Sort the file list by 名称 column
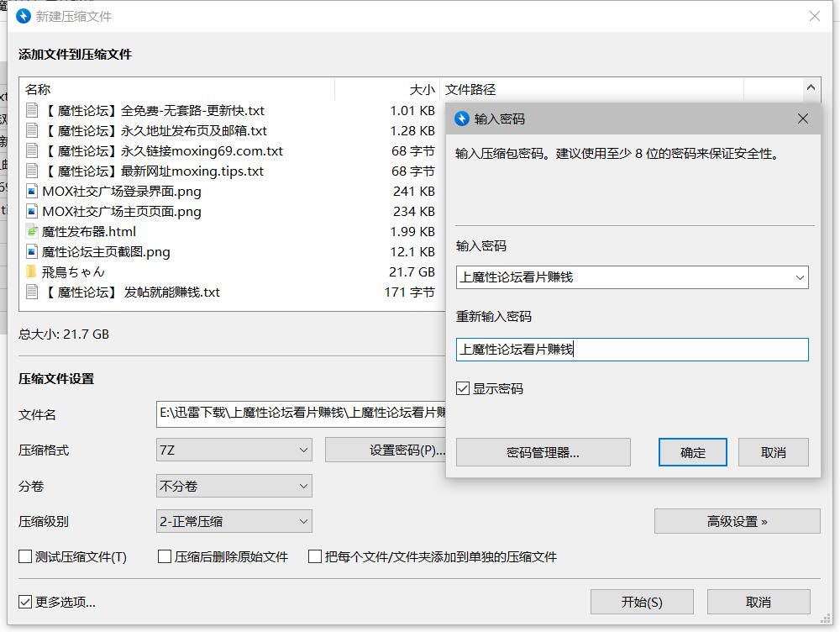This screenshot has height=632, width=840. pos(176,90)
